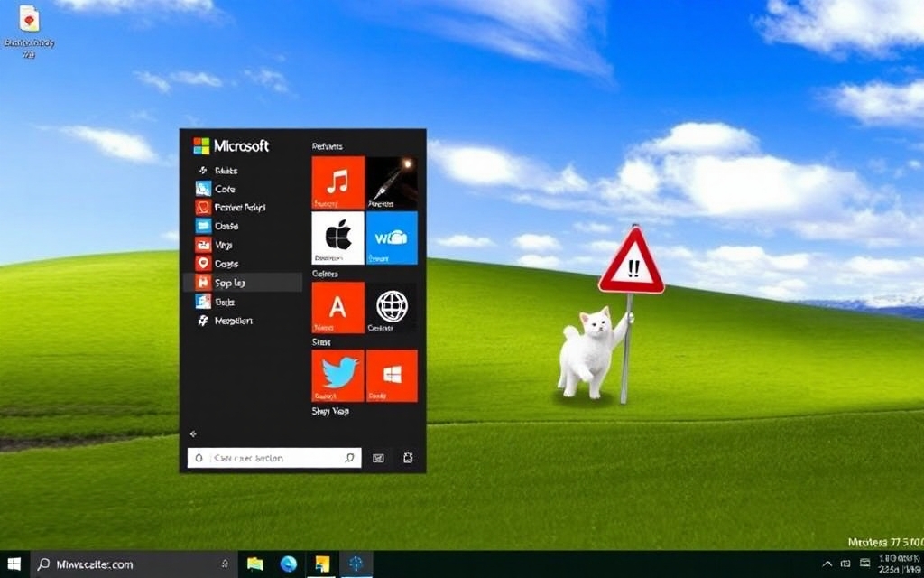Open the map pin entry in Start list
924x578 pixels.
click(243, 264)
